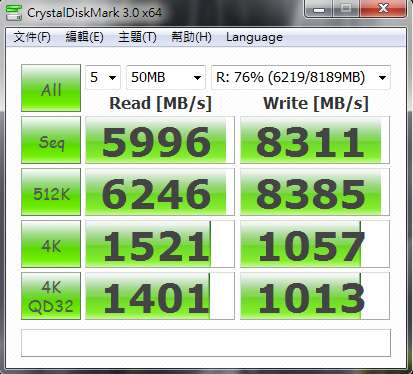Viewport: 413px width, 374px height.
Task: Close the CrystalDiskMark window
Action: click(383, 9)
